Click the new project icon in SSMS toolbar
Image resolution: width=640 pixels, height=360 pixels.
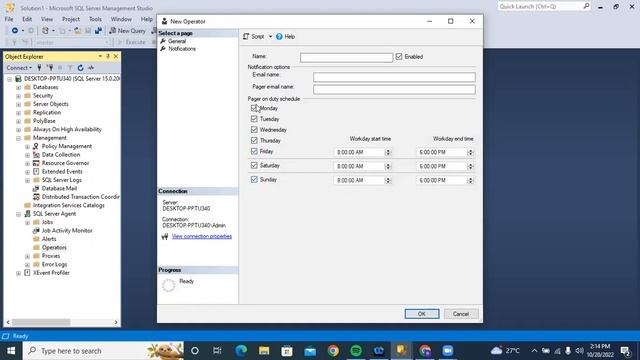coord(45,31)
